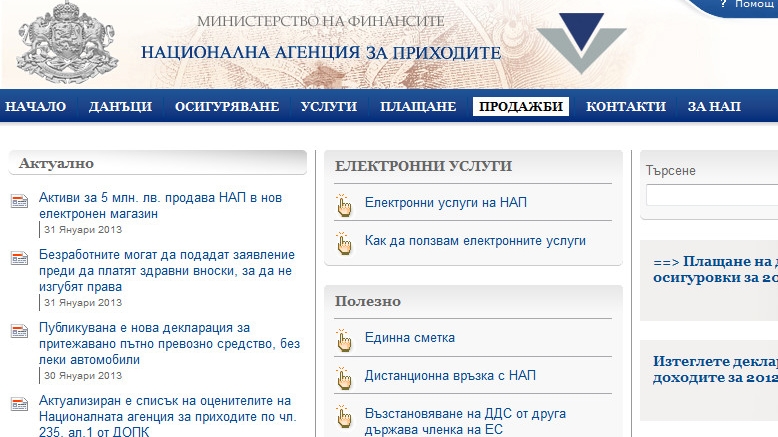Click news icon beside Публикувана е нова декларация

(x=19, y=331)
